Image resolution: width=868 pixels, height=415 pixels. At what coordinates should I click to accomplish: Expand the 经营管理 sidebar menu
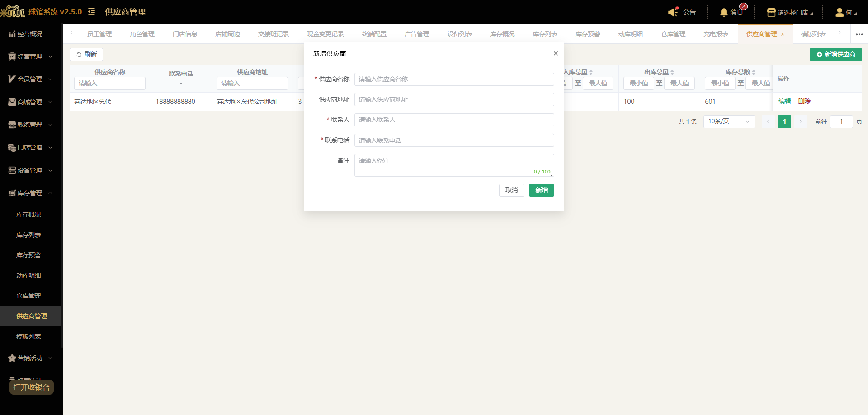coord(30,56)
